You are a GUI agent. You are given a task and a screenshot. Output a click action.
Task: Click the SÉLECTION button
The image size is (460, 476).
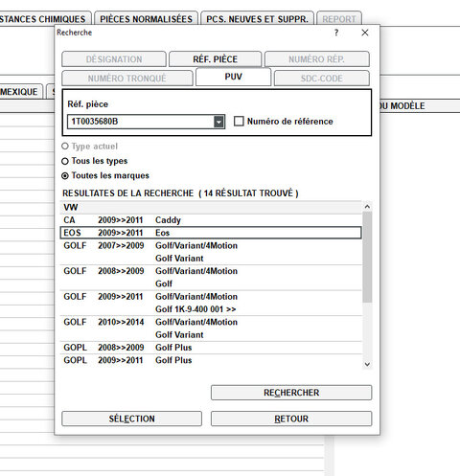click(131, 419)
